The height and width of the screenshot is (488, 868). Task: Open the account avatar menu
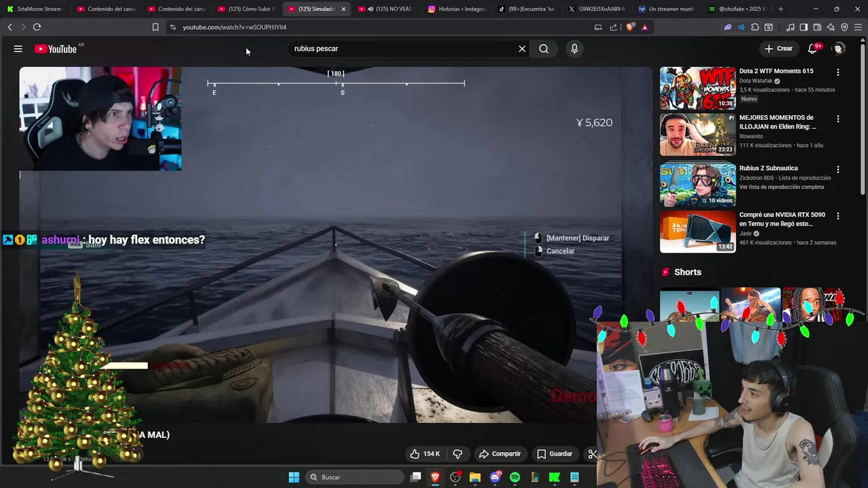839,49
